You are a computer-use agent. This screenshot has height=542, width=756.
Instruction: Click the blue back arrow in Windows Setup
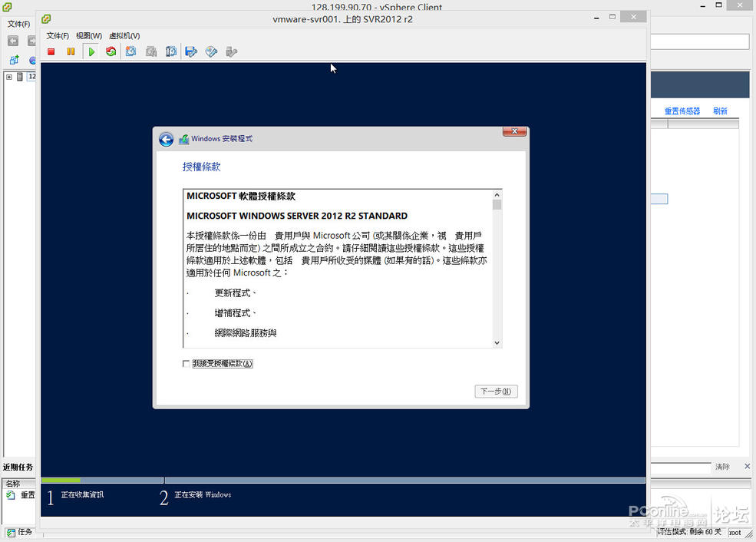point(167,140)
